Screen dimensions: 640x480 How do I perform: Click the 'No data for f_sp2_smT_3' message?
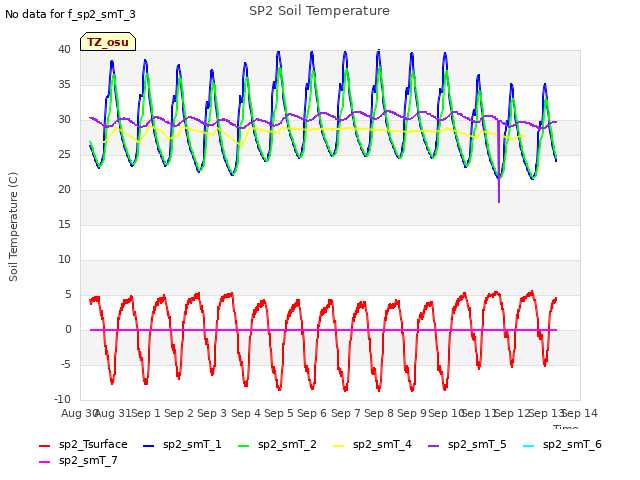tap(70, 14)
